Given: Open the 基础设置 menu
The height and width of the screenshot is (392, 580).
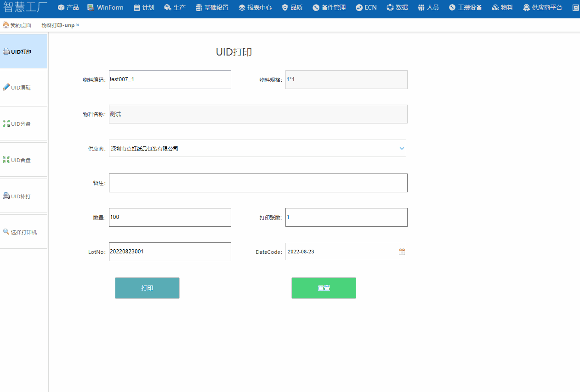Looking at the screenshot, I should tap(212, 7).
